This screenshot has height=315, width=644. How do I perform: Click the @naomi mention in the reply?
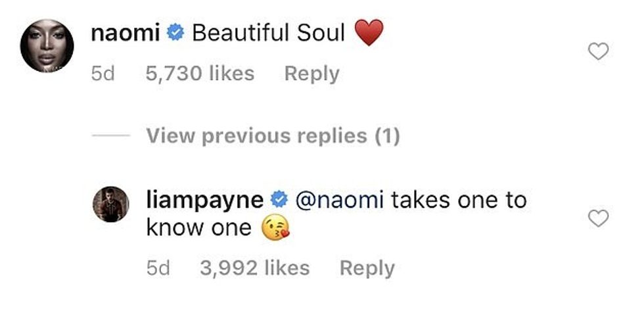tap(339, 199)
